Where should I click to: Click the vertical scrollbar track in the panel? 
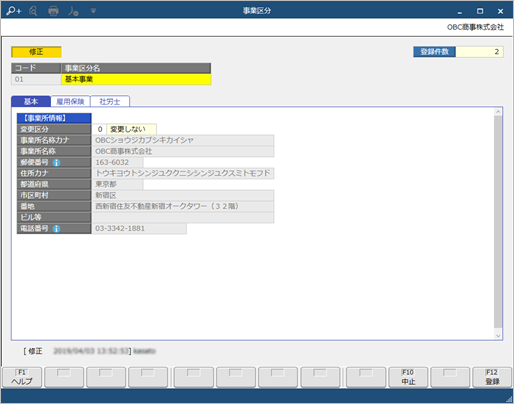point(498,222)
